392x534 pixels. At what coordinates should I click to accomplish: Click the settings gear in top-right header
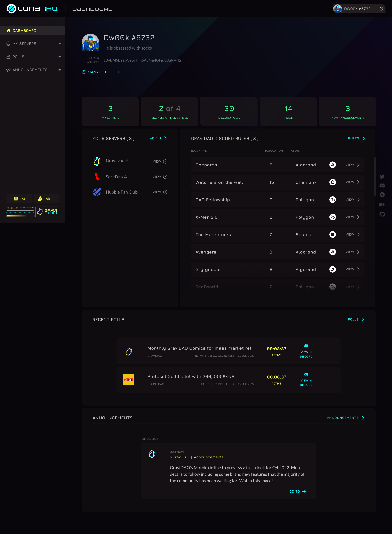[x=381, y=9]
